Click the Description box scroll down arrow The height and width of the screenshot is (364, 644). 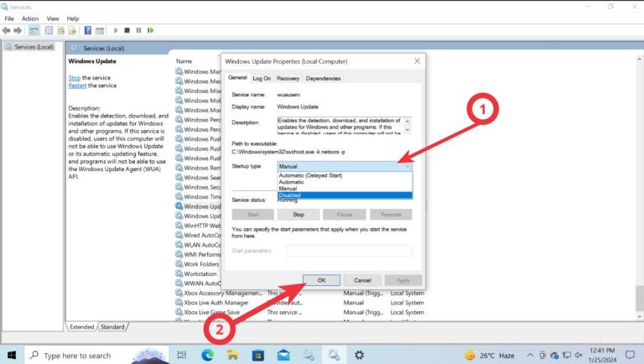(x=407, y=130)
